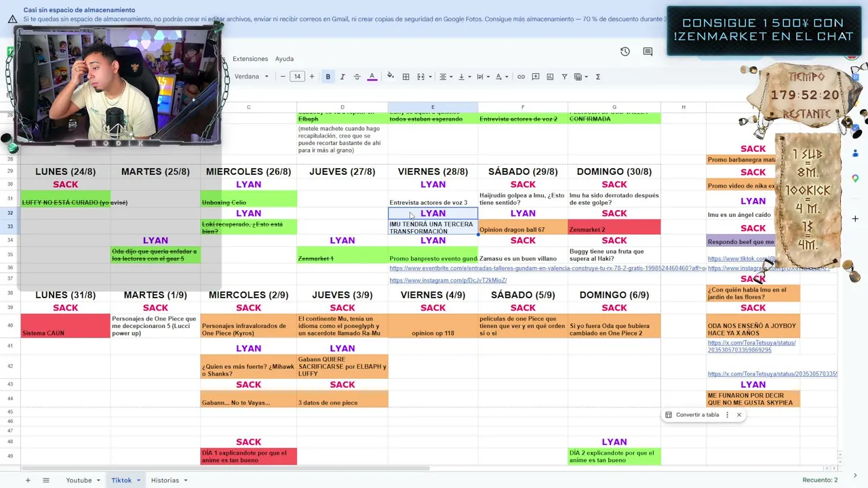This screenshot has width=868, height=488.
Task: Click the storage warning triangle icon
Action: (12, 20)
